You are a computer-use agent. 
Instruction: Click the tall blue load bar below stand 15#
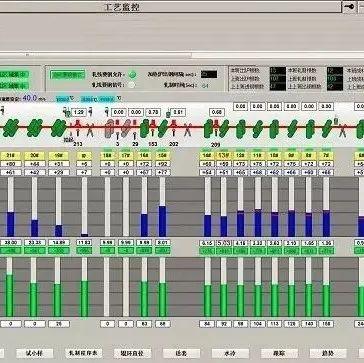(162, 221)
